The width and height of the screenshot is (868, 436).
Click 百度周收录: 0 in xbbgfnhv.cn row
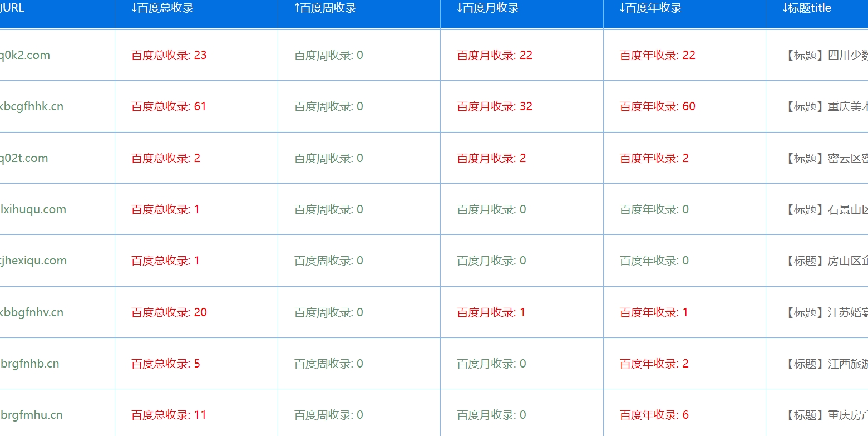click(329, 312)
